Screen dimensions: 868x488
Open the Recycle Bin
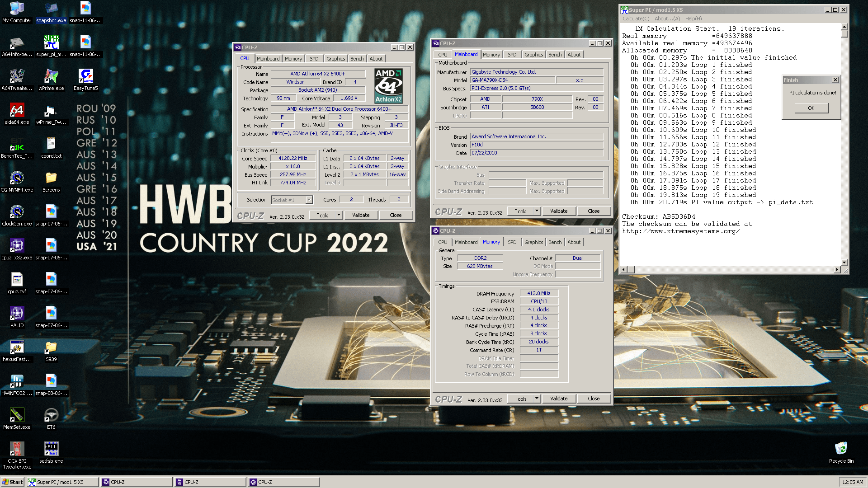pos(841,453)
